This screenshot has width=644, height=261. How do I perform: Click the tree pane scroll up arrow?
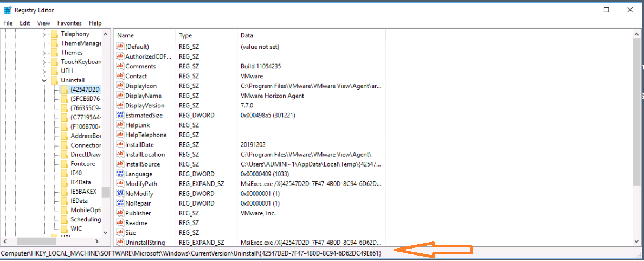(106, 34)
